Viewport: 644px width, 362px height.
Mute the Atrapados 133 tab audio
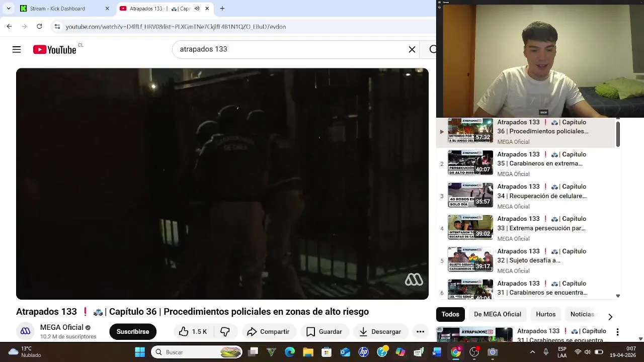[x=197, y=9]
